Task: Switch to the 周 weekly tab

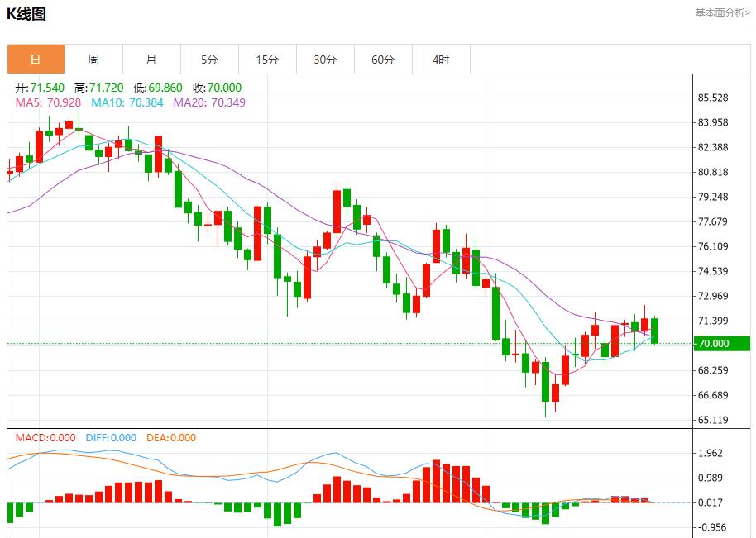Action: 93,60
